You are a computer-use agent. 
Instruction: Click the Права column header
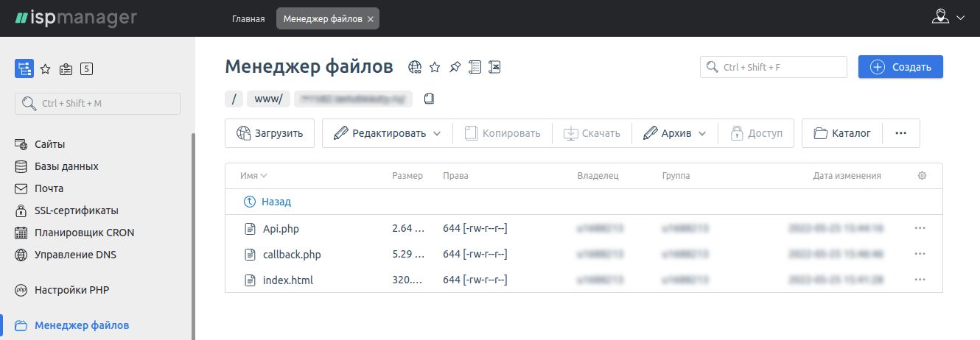tap(455, 176)
